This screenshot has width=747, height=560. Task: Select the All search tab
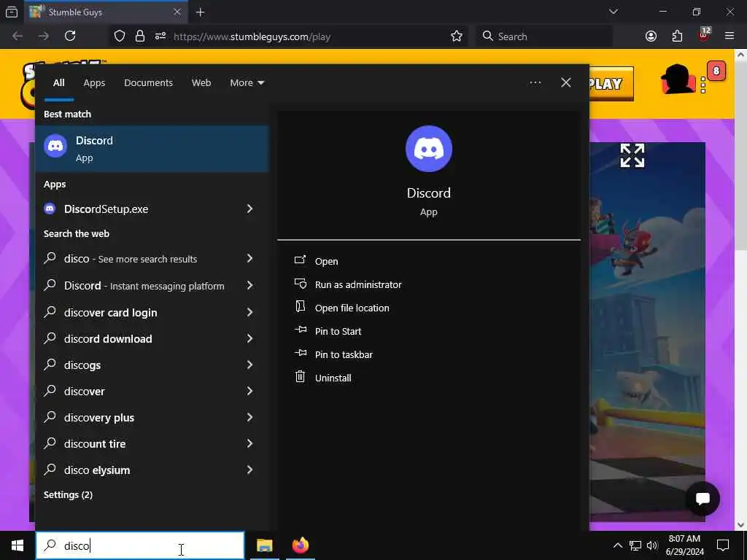click(58, 82)
